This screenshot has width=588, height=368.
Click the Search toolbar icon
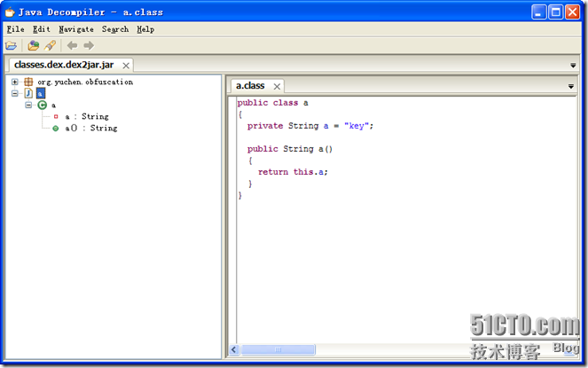click(x=50, y=45)
